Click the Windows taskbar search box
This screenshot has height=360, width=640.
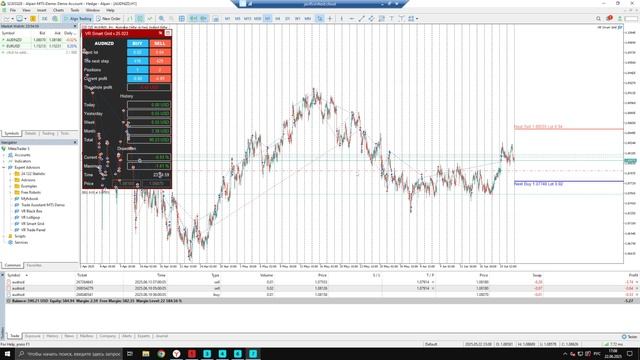(68, 353)
